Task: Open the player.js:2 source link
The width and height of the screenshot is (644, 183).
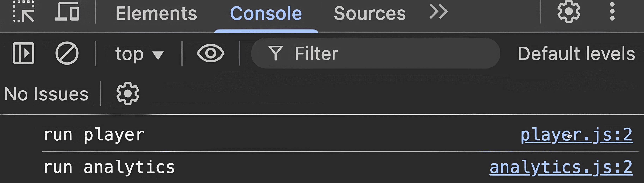Action: click(576, 135)
